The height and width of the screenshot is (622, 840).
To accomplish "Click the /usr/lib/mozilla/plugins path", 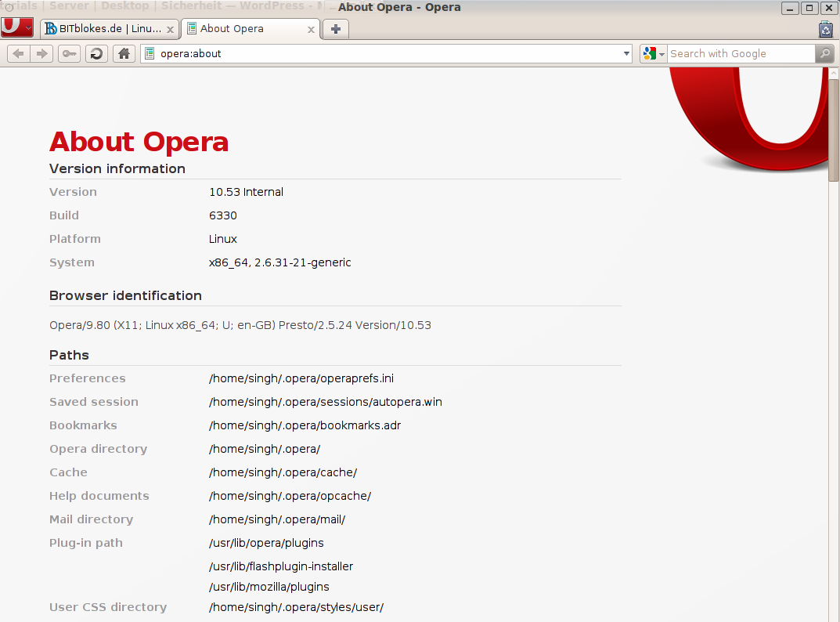I will (269, 588).
